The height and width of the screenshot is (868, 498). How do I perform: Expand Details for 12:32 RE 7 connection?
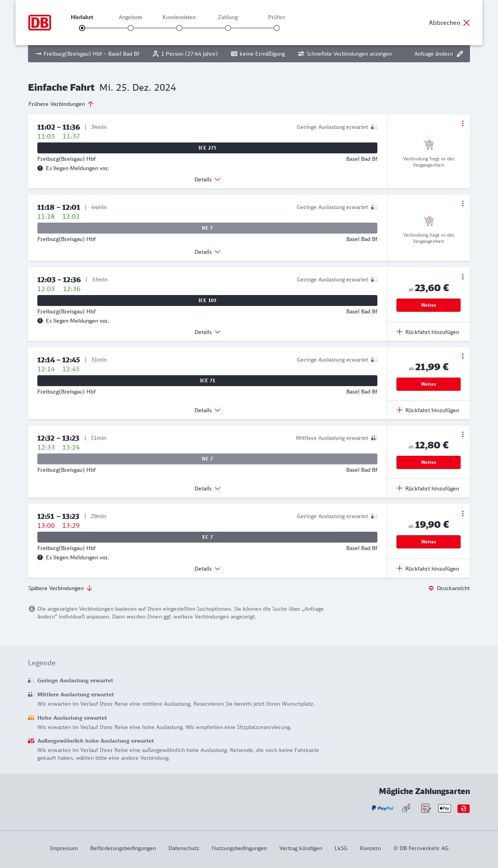tap(207, 488)
